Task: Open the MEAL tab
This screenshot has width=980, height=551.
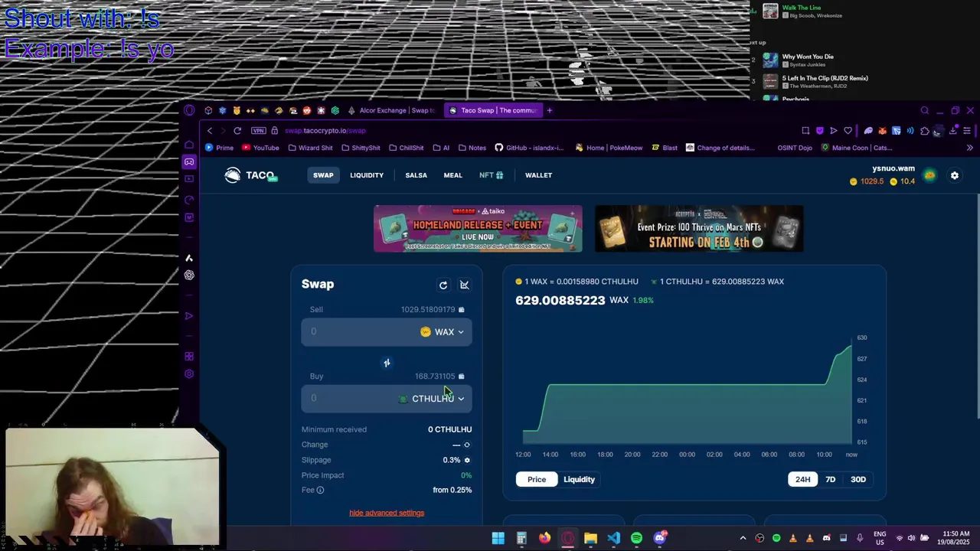Action: click(x=452, y=175)
